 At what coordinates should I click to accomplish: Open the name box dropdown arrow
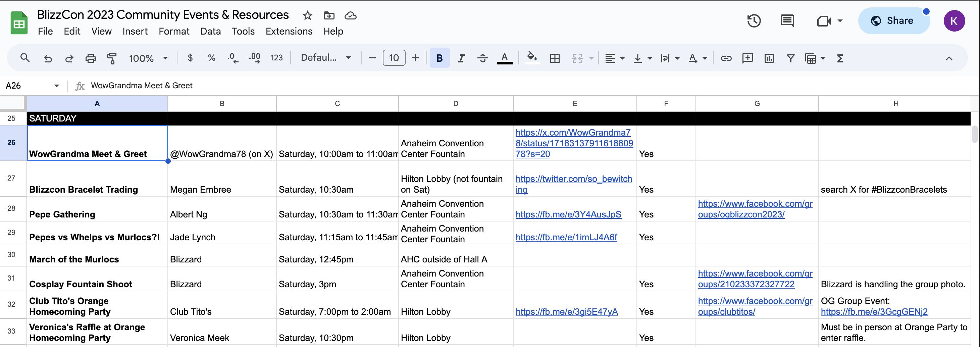click(57, 86)
